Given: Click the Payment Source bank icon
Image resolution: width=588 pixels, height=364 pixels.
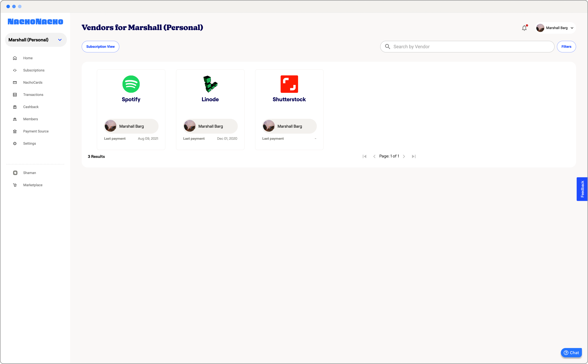Looking at the screenshot, I should coord(15,131).
